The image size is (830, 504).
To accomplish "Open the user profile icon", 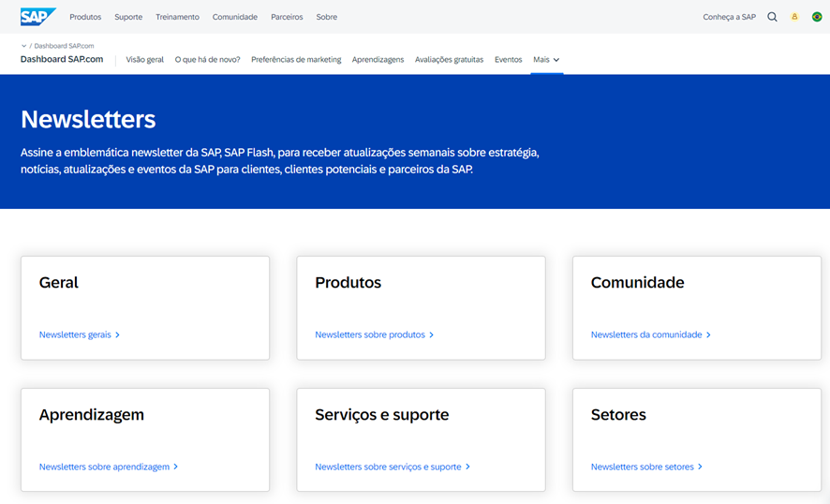I will click(794, 17).
